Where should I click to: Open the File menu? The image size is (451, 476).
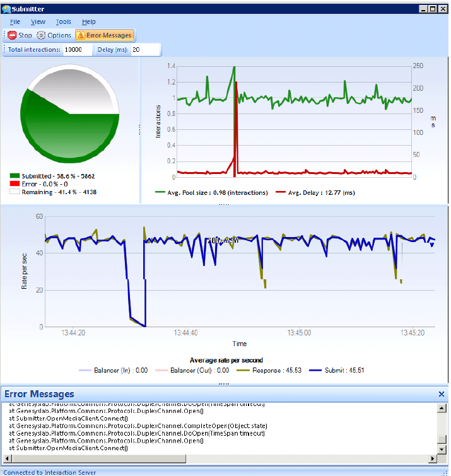[15, 21]
